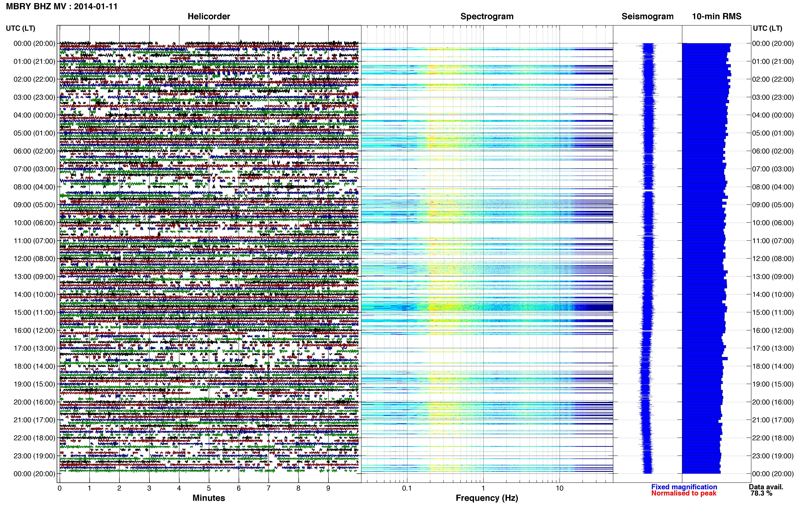Viewport: 812px width, 508px height.
Task: Click left time label '22:00 (18:00)'
Action: (x=34, y=438)
